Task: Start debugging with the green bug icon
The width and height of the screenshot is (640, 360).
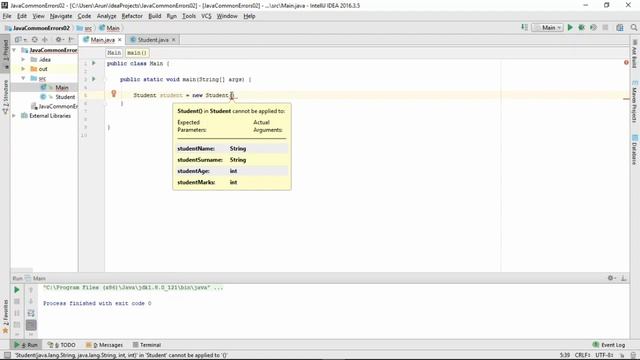Action: (582, 27)
